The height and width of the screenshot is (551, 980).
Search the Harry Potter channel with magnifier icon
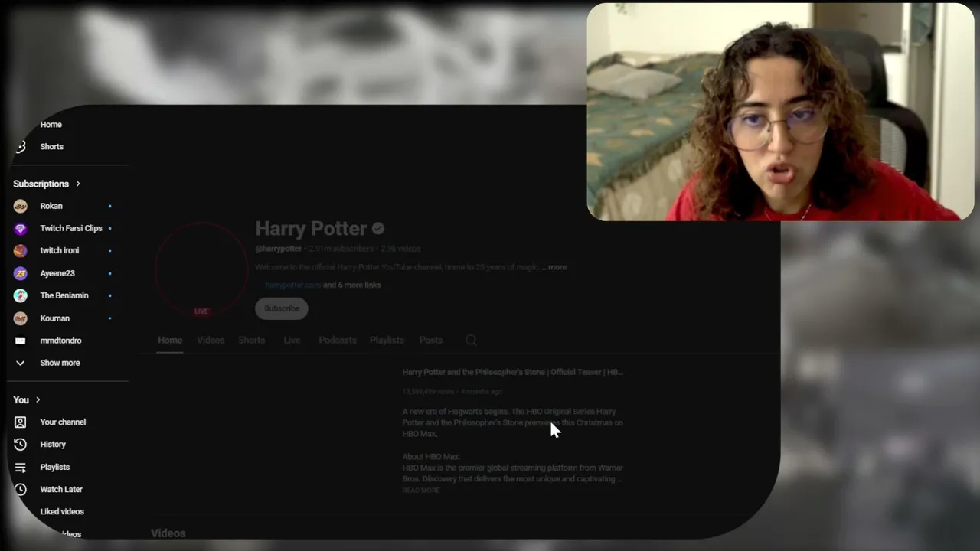471,340
